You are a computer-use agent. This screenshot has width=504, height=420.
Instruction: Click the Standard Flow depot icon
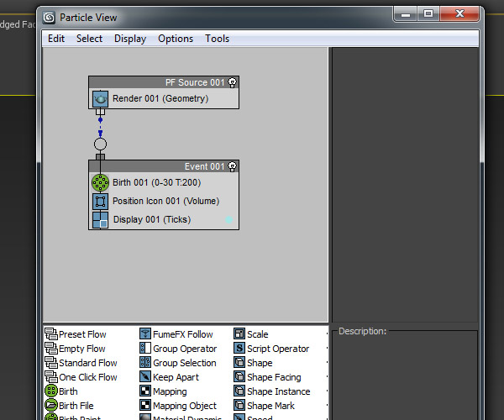pyautogui.click(x=51, y=363)
